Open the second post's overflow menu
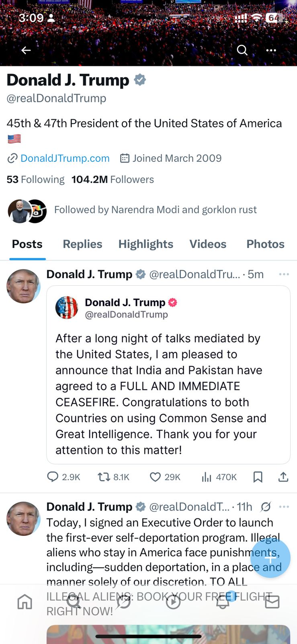 pyautogui.click(x=284, y=507)
